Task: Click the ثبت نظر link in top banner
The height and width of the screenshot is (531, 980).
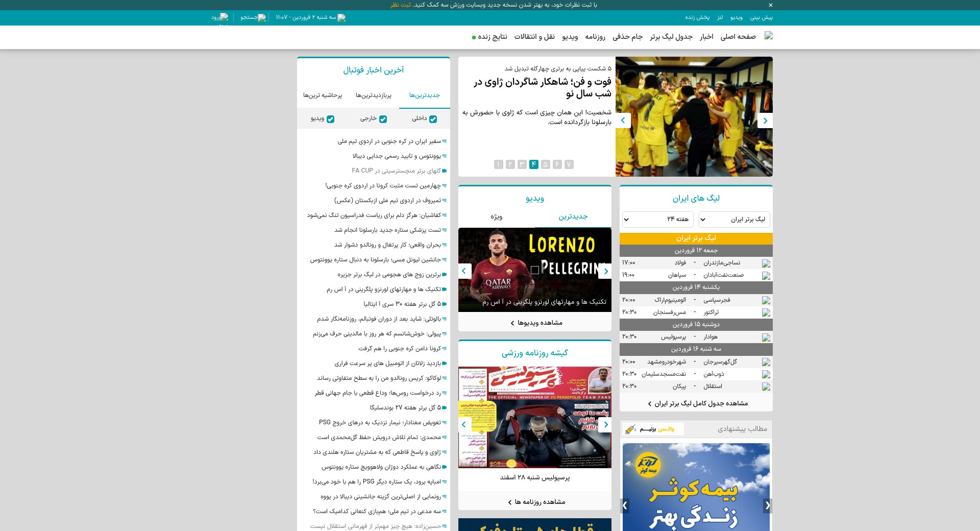Action: pyautogui.click(x=401, y=5)
